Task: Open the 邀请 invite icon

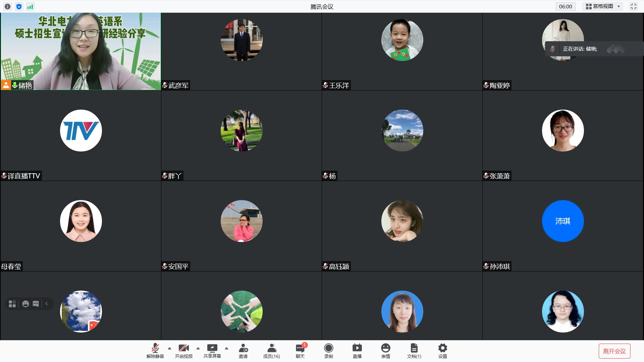Action: pyautogui.click(x=243, y=351)
